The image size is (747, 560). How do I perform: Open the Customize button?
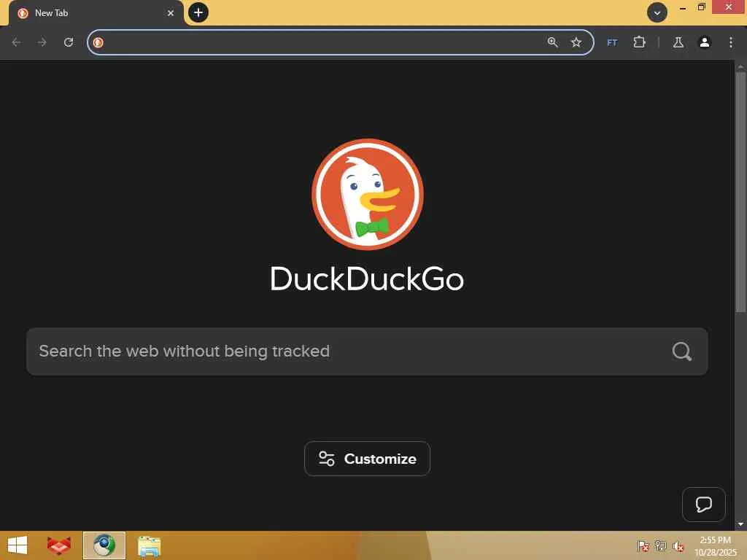coord(368,459)
